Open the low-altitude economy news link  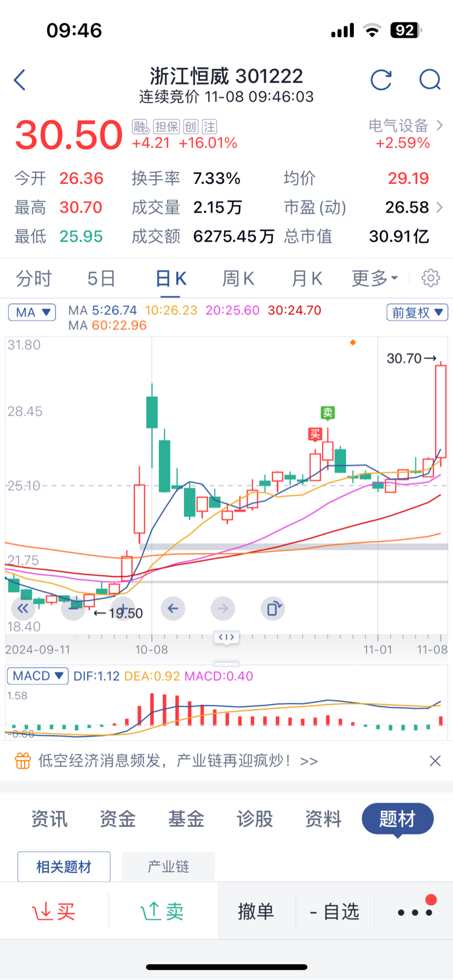(x=178, y=761)
